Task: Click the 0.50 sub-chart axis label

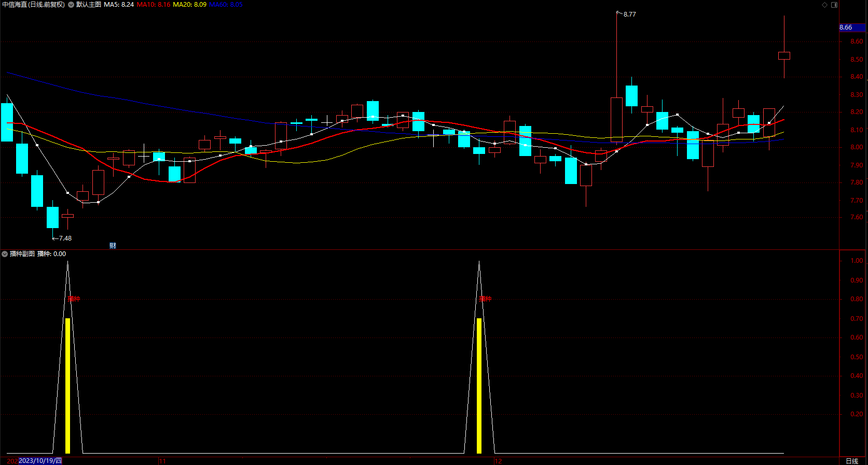Action: click(857, 357)
